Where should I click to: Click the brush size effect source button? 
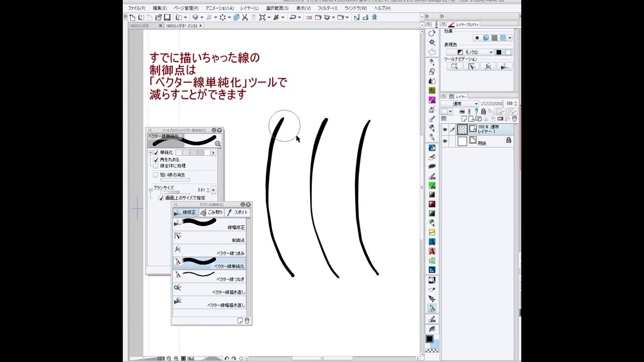click(213, 190)
